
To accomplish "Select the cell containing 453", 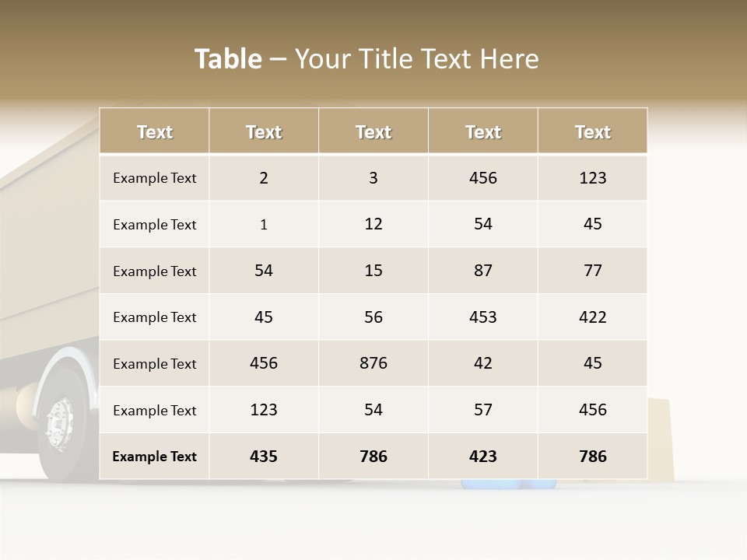I will (x=482, y=317).
